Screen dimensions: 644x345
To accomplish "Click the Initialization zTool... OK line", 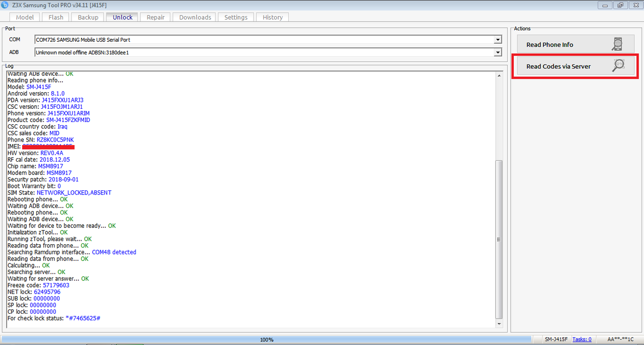I will tap(38, 232).
